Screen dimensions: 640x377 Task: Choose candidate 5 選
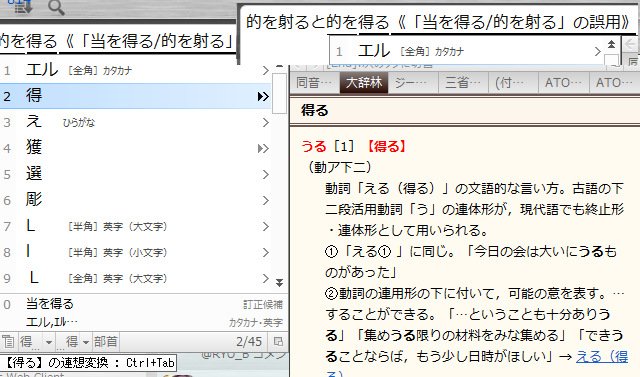pos(135,174)
